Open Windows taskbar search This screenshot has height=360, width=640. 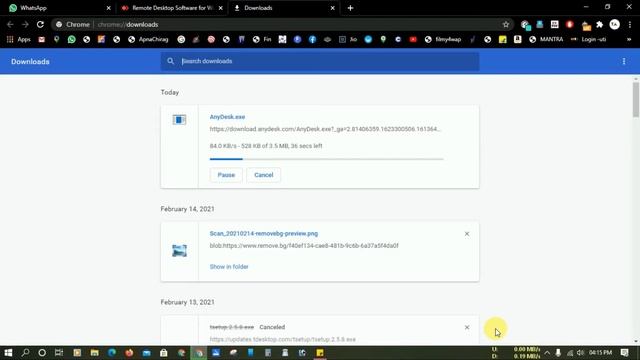tap(25, 353)
